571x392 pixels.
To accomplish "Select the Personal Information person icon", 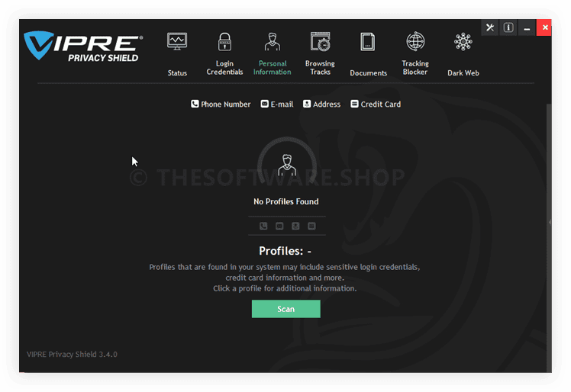I will pos(272,42).
